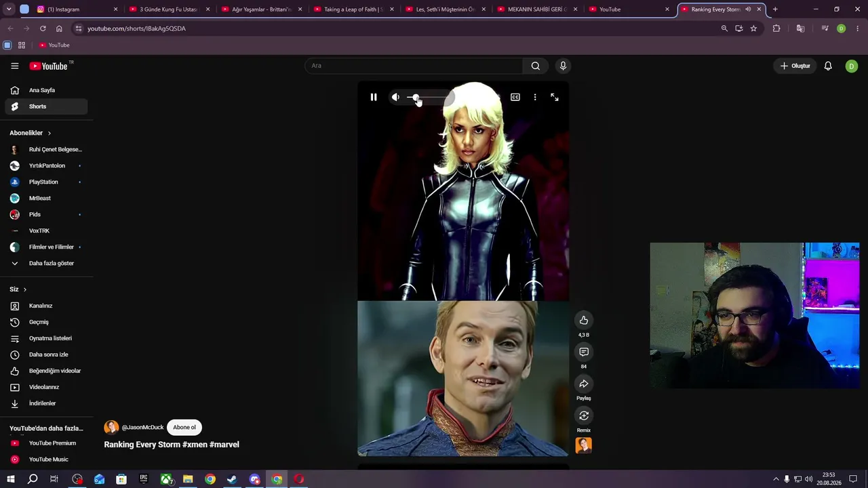
Task: Open the YouTube account avatar menu
Action: point(852,66)
